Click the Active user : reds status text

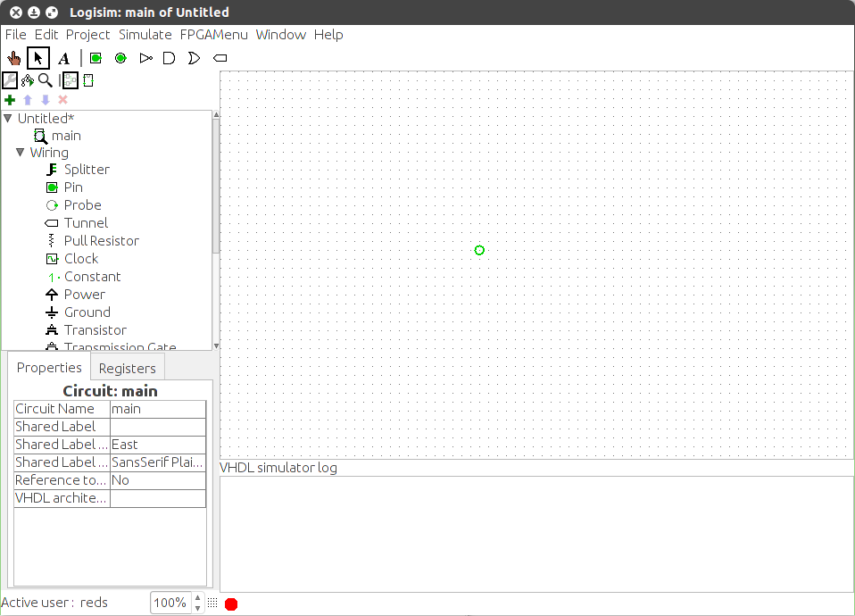tap(54, 603)
